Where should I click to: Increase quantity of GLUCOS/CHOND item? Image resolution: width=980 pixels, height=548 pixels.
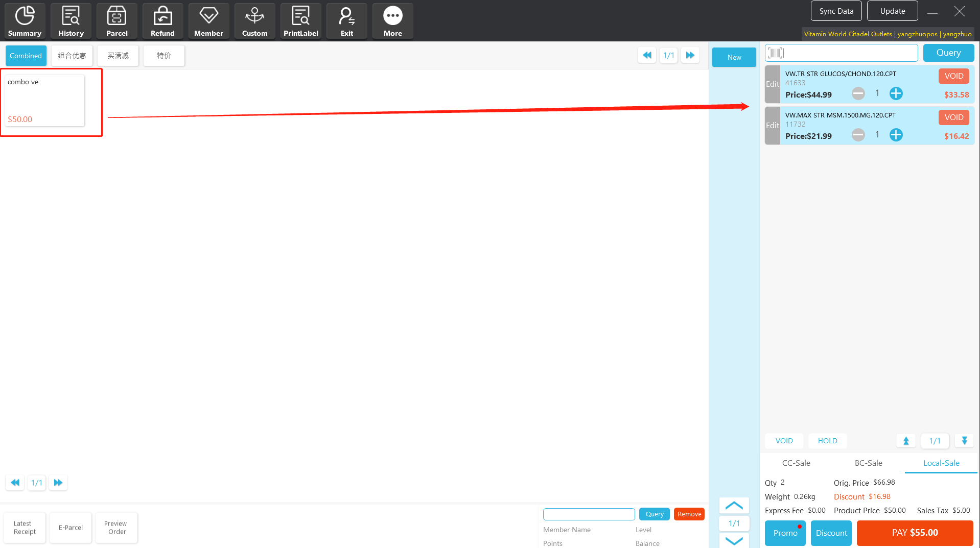(896, 93)
